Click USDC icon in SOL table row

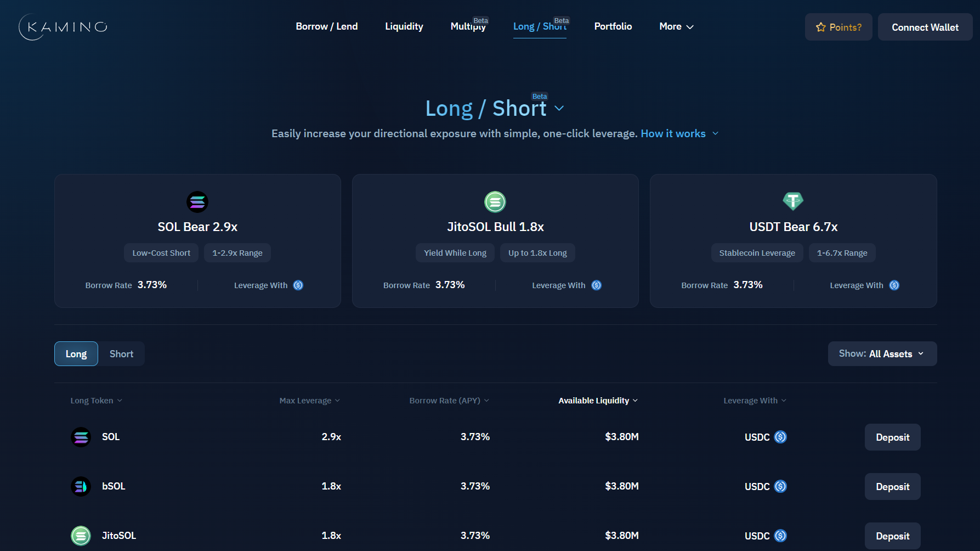(780, 437)
